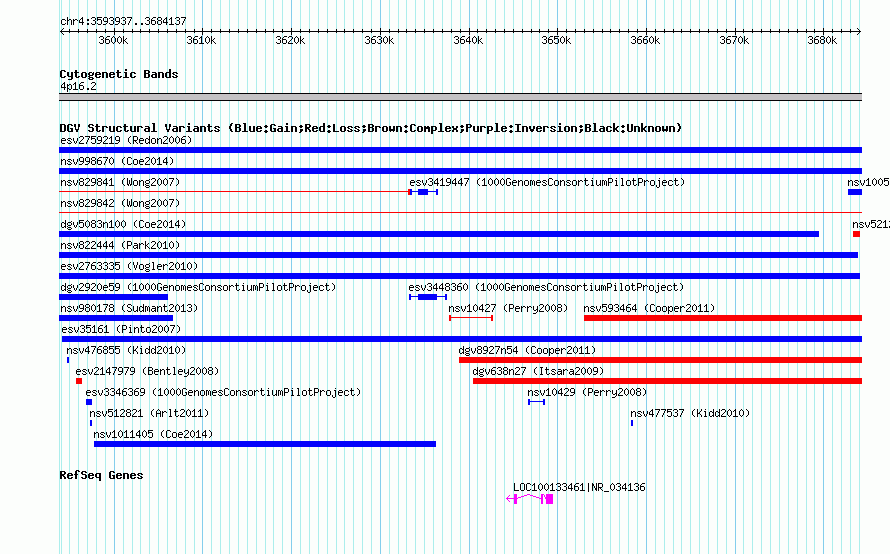Open the nsv829841 (Wong2007) variant label
Viewport: 890px width, 554px height.
[x=120, y=182]
